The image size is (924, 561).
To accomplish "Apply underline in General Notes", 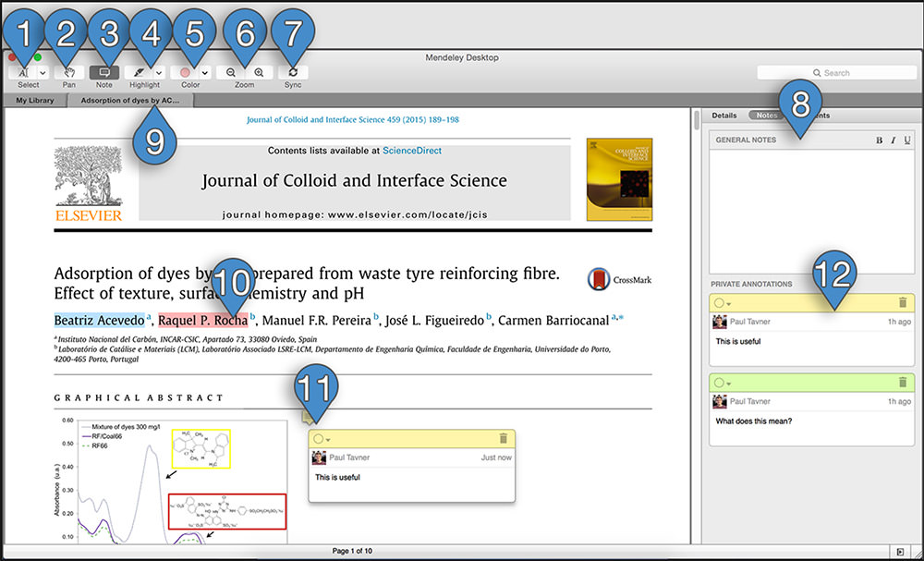I will pos(907,140).
